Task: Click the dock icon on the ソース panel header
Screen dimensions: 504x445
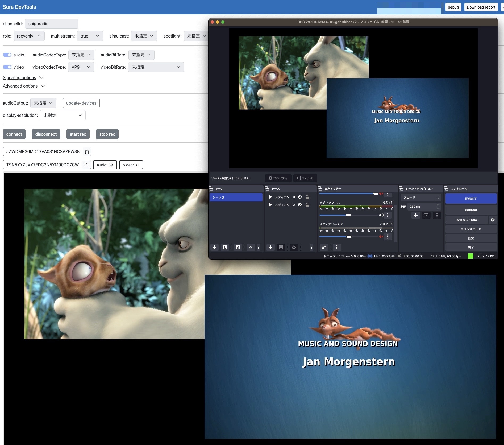Action: point(267,188)
